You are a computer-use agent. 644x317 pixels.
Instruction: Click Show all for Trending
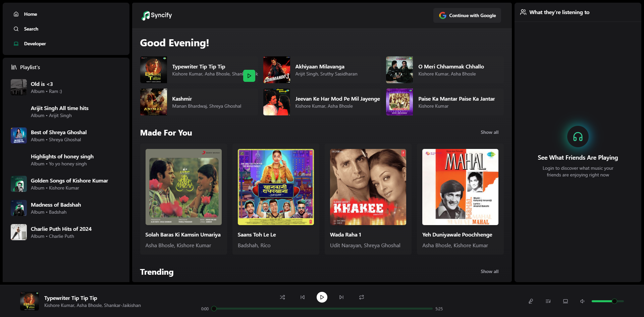[x=489, y=271]
